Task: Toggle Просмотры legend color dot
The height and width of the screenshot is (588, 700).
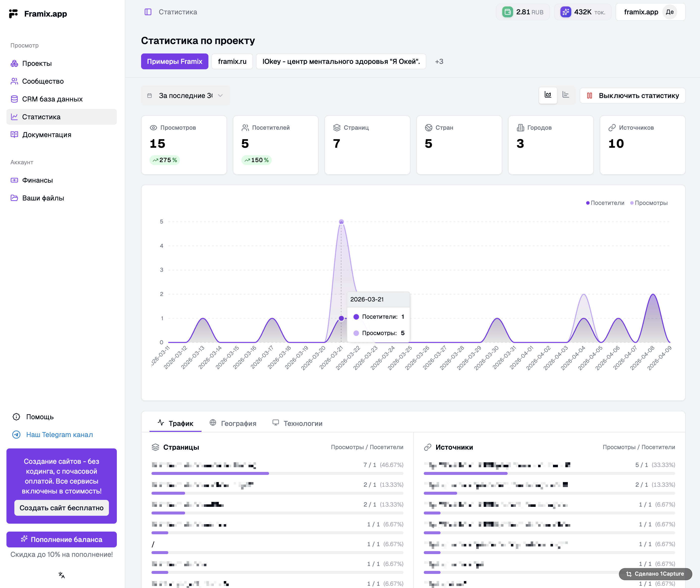Action: point(632,203)
